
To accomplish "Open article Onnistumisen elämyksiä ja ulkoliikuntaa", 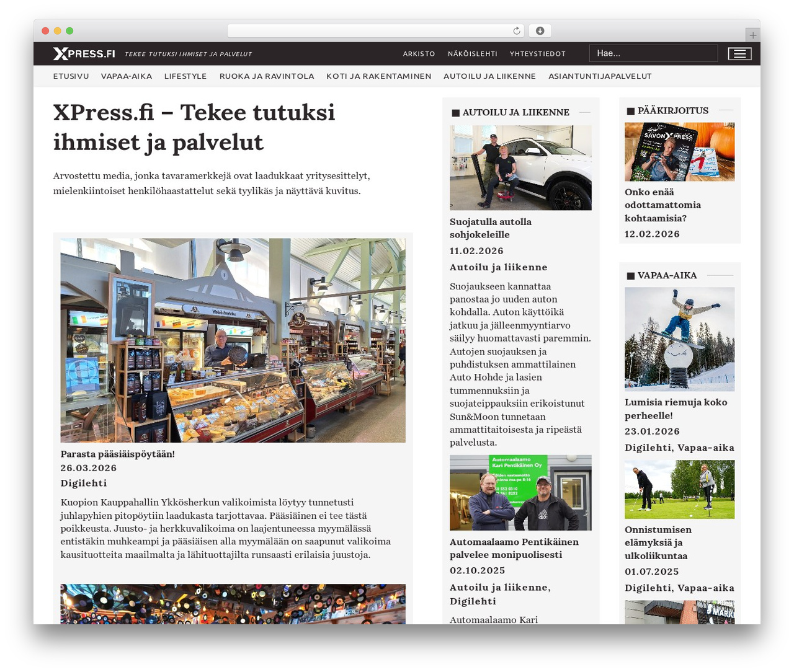I will [658, 543].
